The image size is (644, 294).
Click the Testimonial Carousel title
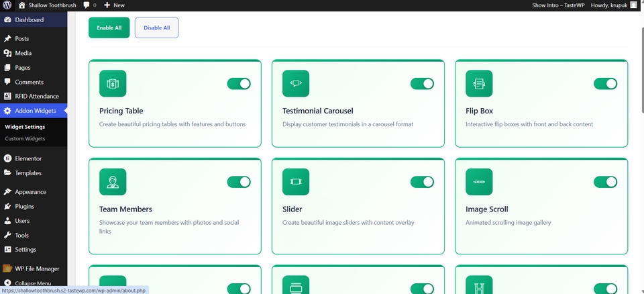[318, 111]
